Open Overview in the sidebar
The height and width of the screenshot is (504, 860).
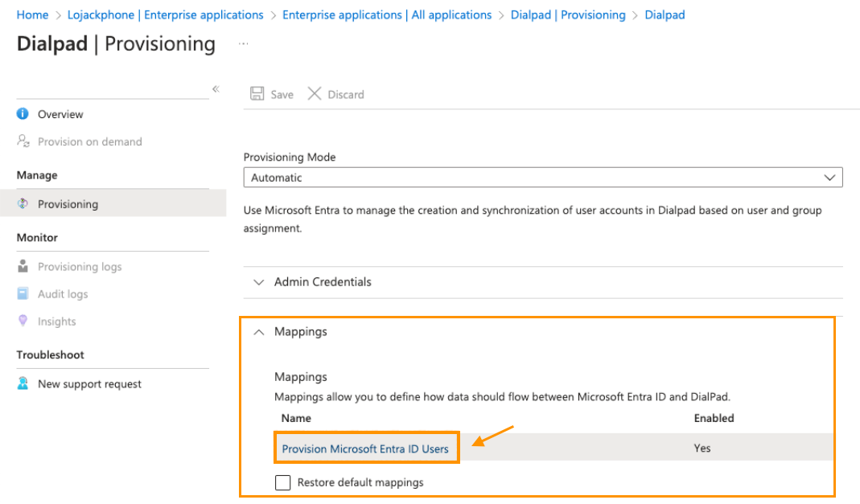pos(60,114)
